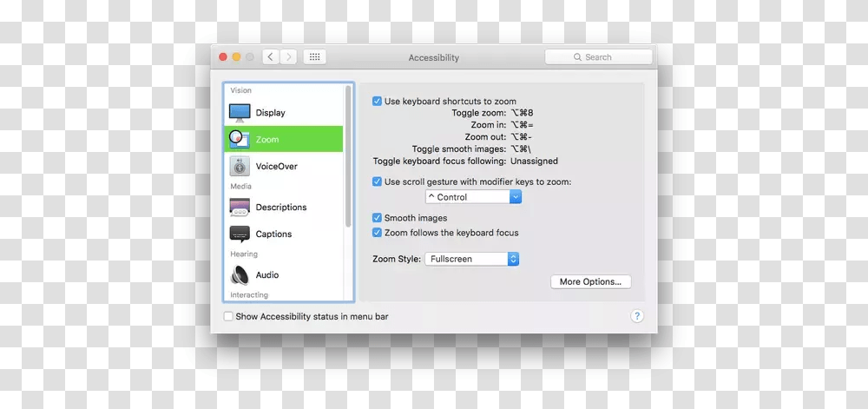Click the Search field

click(598, 57)
